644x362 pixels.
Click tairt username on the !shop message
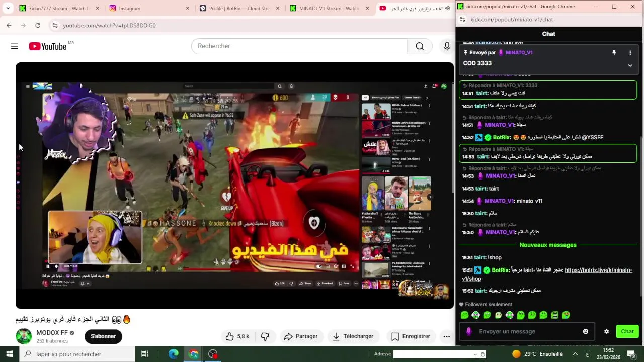click(x=480, y=258)
